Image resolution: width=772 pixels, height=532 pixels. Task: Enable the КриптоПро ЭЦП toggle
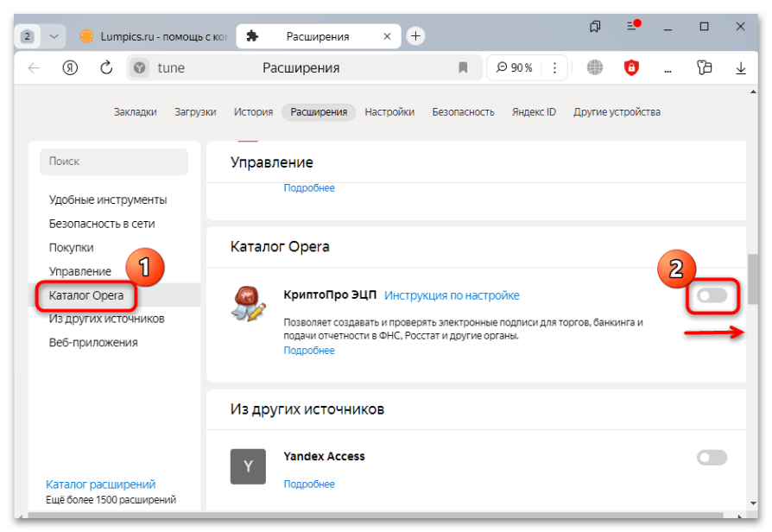(712, 295)
